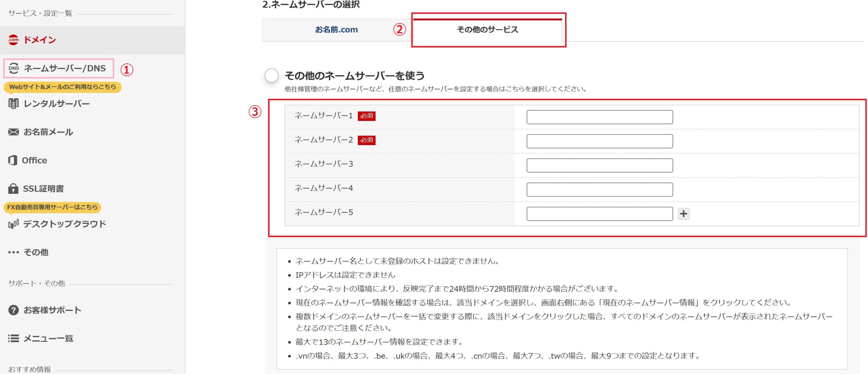Add another nameserver with the plus button

pyautogui.click(x=684, y=214)
